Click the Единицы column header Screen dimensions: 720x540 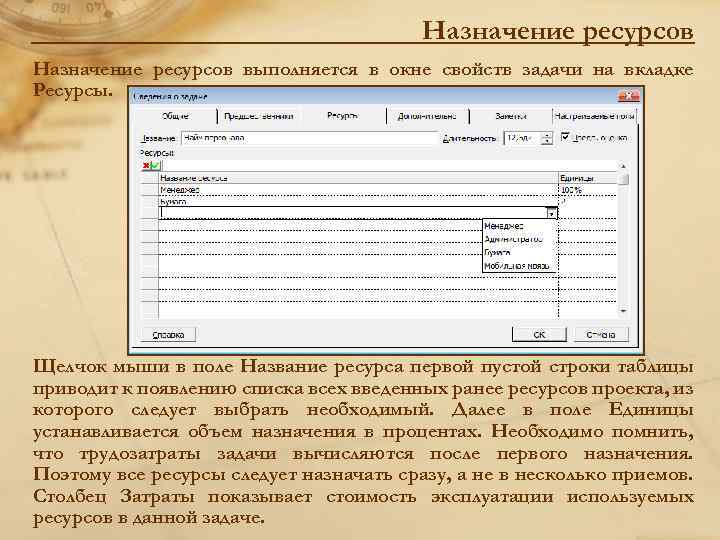point(588,178)
